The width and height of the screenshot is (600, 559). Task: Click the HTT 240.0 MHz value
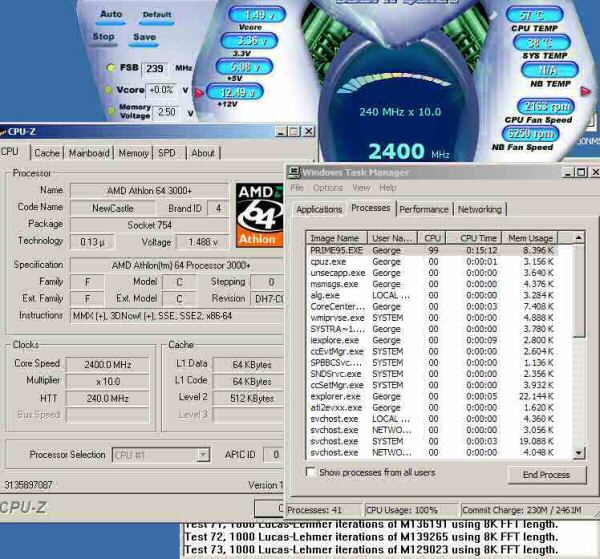[x=108, y=398]
